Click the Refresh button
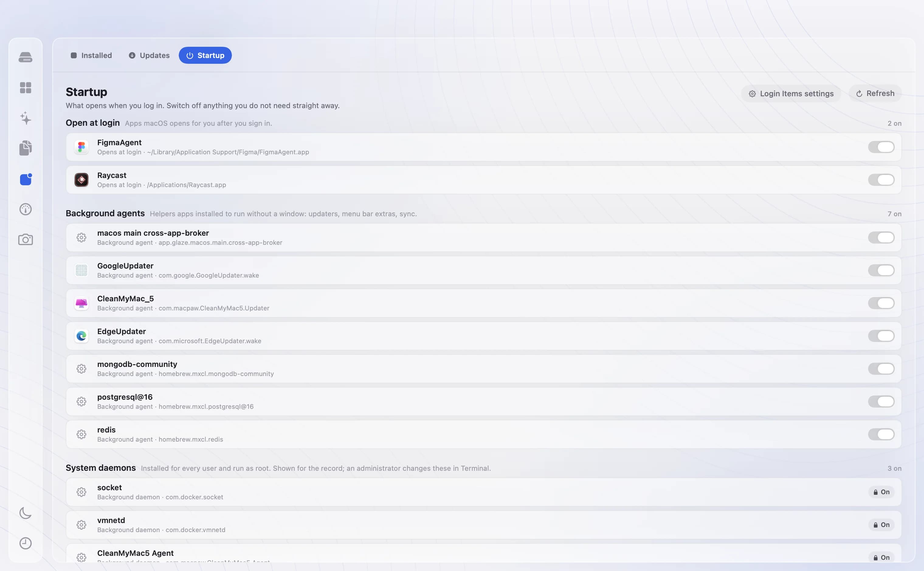The height and width of the screenshot is (571, 924). click(875, 94)
